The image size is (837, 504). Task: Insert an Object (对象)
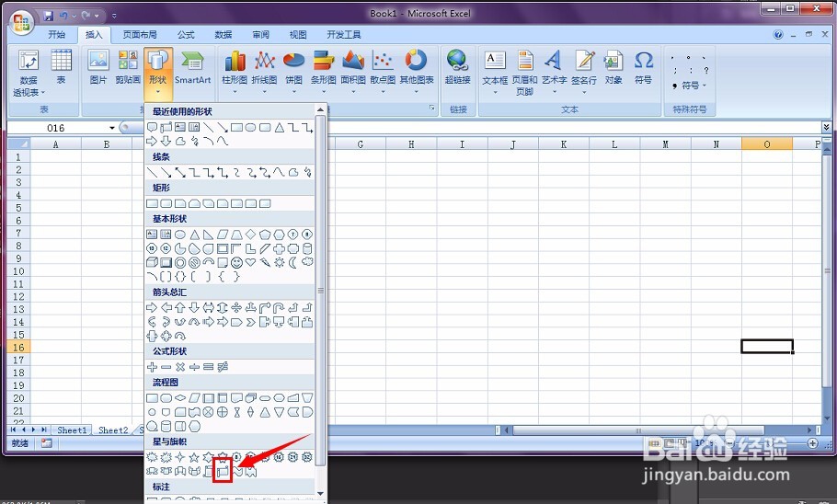click(613, 67)
